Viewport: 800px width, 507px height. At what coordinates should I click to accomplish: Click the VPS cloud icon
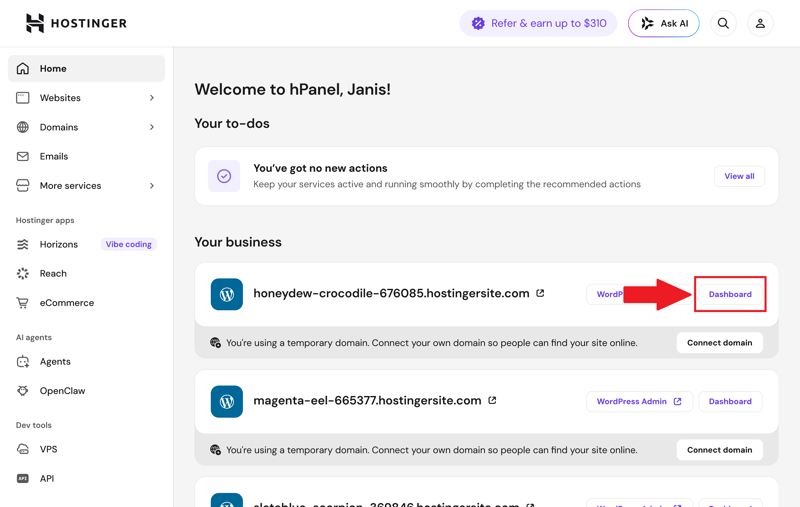pos(22,449)
